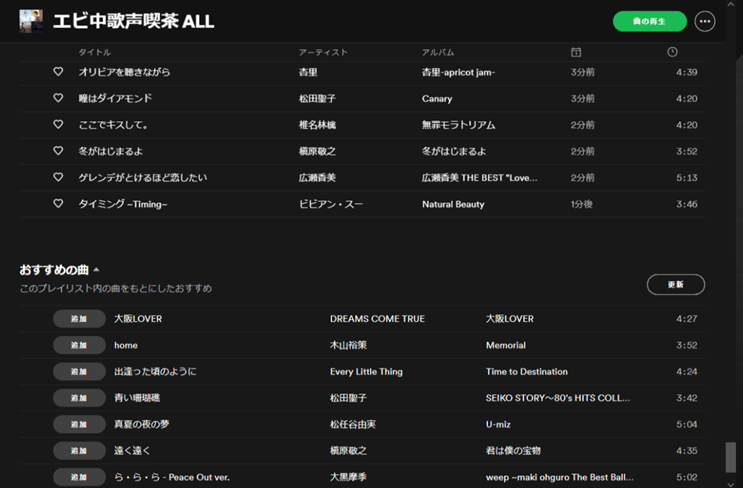Open album Memorial
This screenshot has width=743, height=488.
(506, 345)
